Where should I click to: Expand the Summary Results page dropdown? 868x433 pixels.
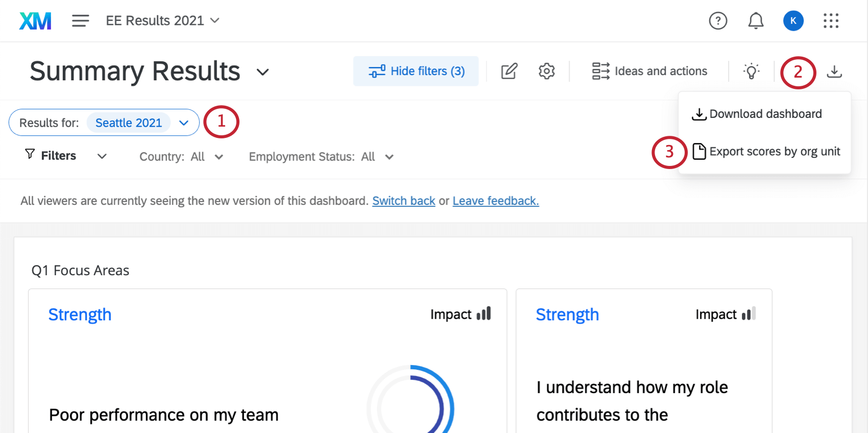coord(262,72)
